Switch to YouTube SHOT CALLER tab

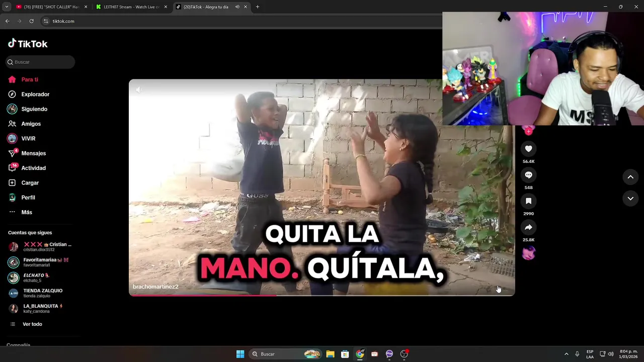[50, 7]
